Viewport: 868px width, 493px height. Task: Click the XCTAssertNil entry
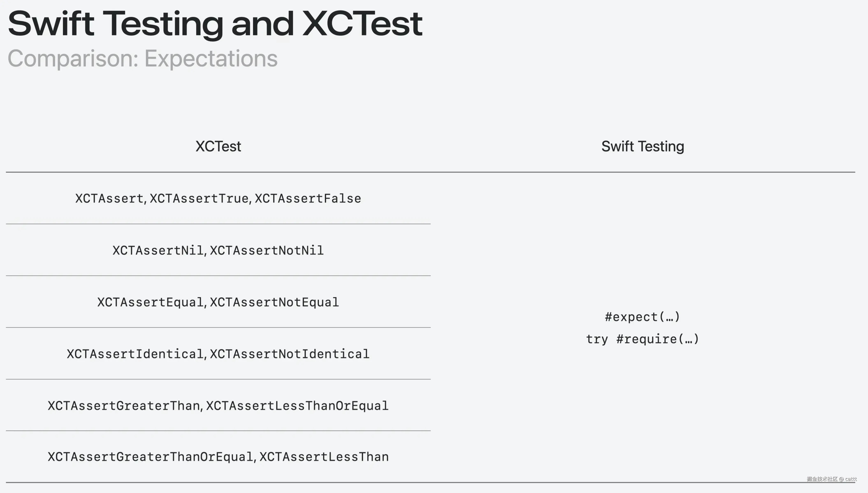click(158, 251)
